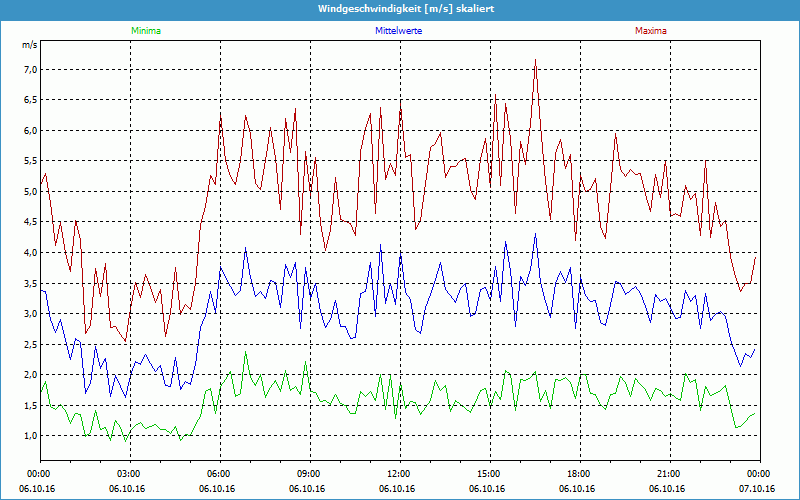Click the 5,0 y-axis value
Image resolution: width=800 pixels, height=500 pixels.
coord(31,191)
